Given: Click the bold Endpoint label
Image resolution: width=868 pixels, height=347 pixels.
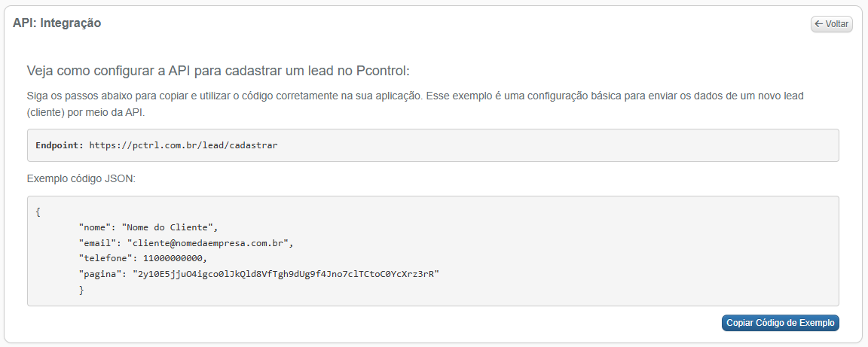Looking at the screenshot, I should [x=60, y=145].
